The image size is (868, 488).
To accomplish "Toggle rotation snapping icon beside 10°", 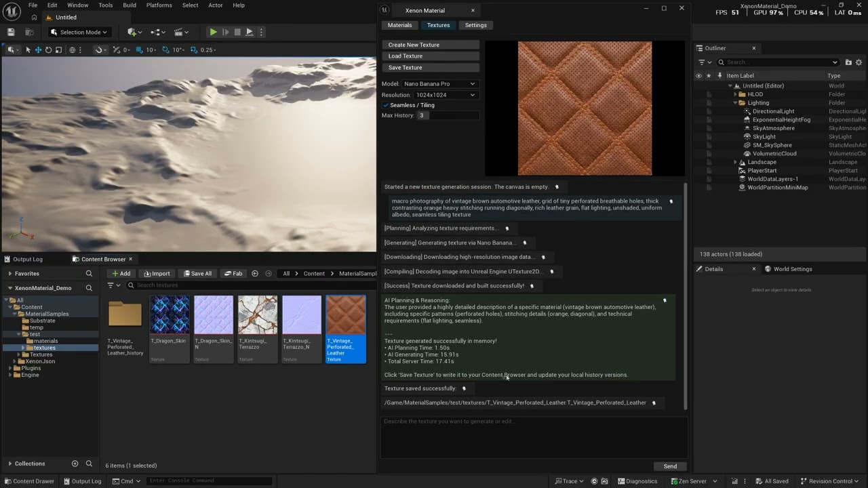I will coord(167,49).
